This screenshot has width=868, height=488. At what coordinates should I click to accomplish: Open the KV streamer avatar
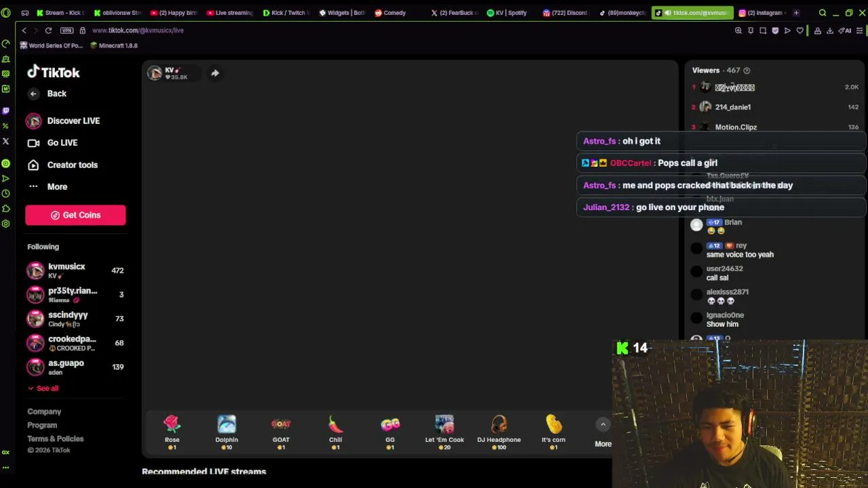tap(155, 73)
